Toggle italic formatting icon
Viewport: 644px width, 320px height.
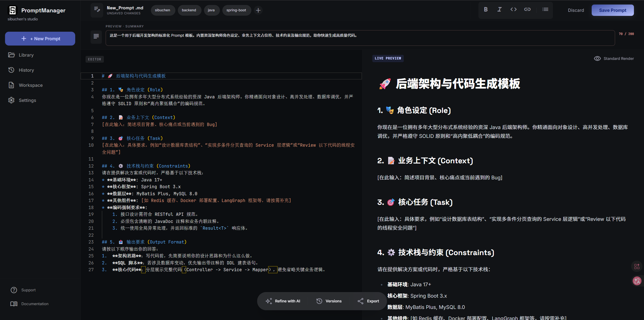tap(499, 10)
